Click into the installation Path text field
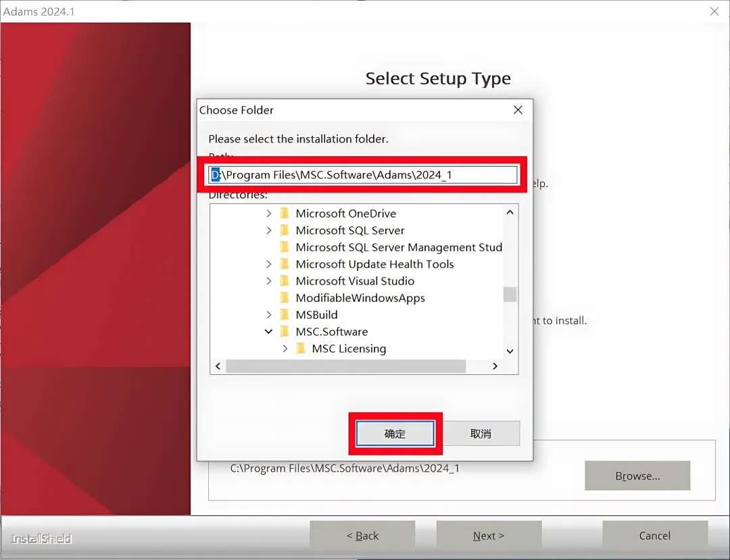The height and width of the screenshot is (560, 730). coord(363,175)
